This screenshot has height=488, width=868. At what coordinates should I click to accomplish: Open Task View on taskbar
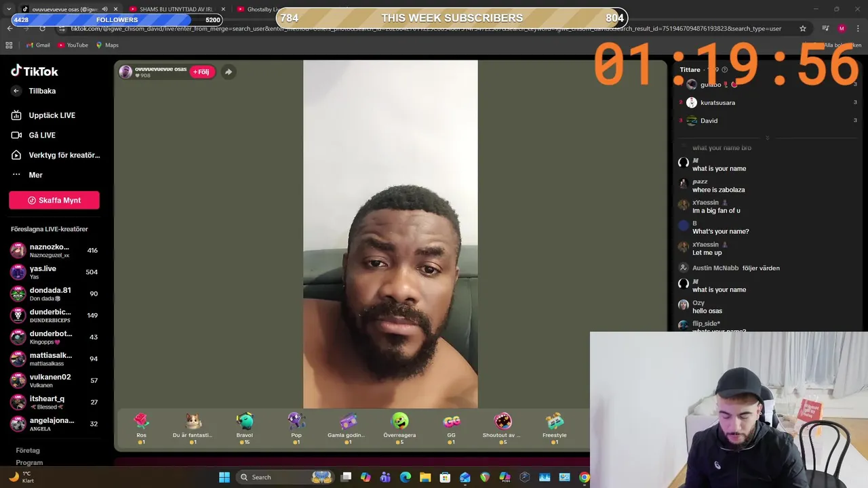346,477
